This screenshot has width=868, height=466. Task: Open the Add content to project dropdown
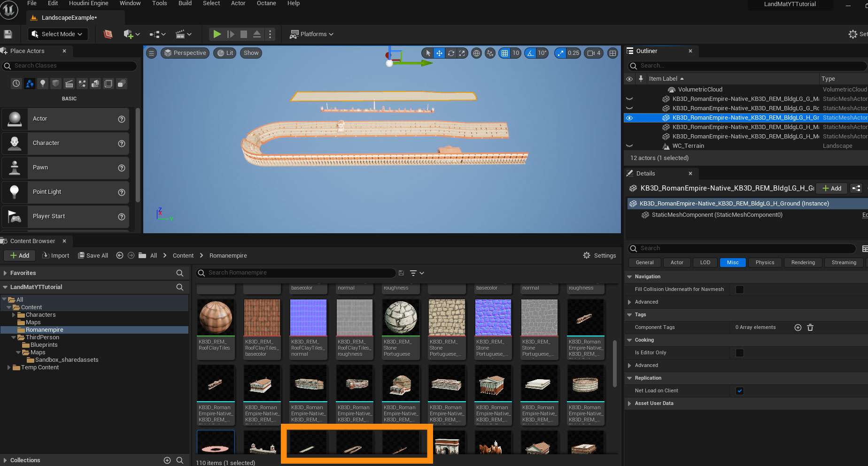tap(132, 34)
